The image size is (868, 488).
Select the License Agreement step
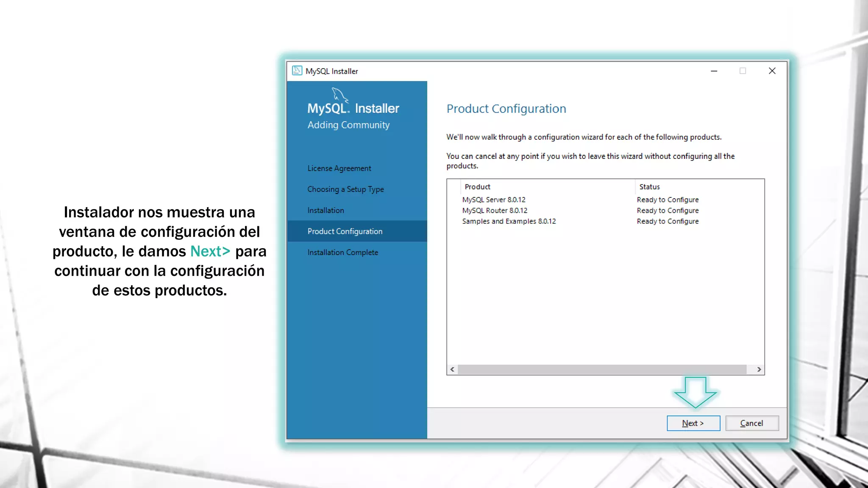click(x=339, y=168)
